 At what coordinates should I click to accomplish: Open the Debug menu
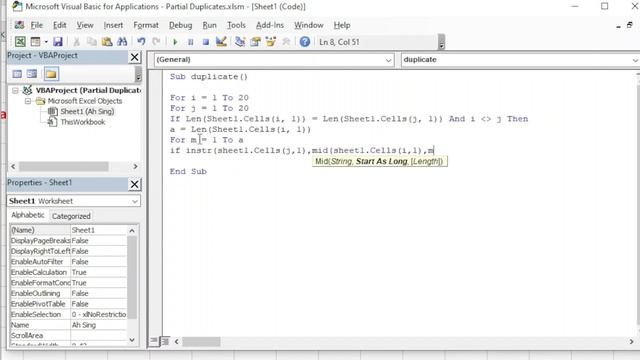point(180,25)
